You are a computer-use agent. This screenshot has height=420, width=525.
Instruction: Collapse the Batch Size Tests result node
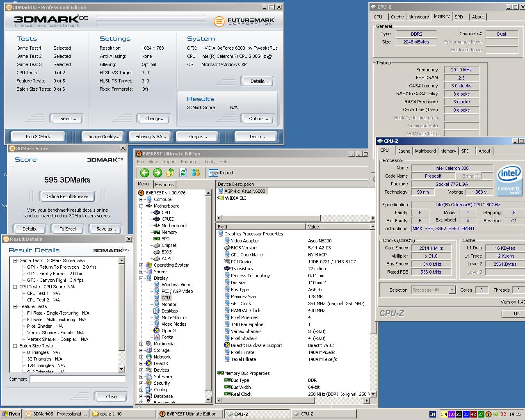click(15, 346)
